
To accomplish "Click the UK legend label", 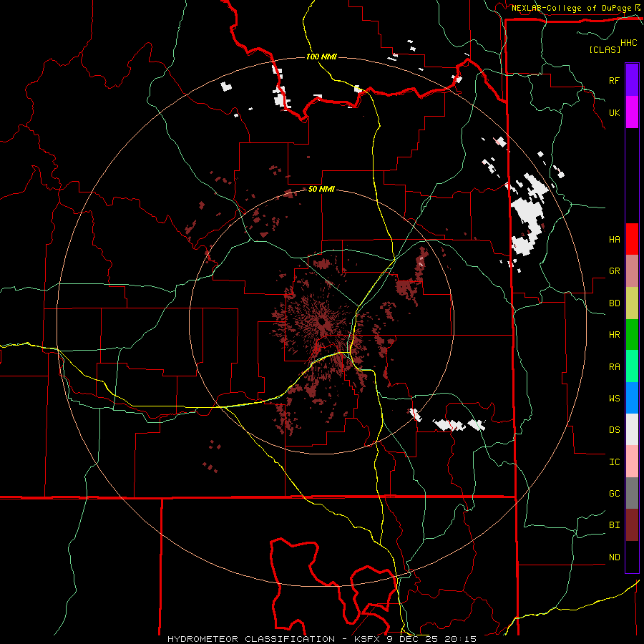I will [614, 112].
